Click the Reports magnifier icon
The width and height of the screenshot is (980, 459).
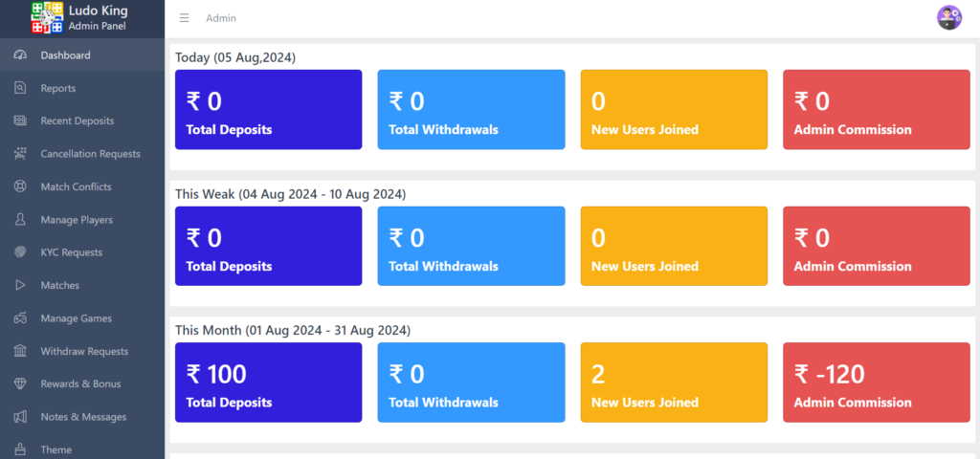(x=20, y=88)
